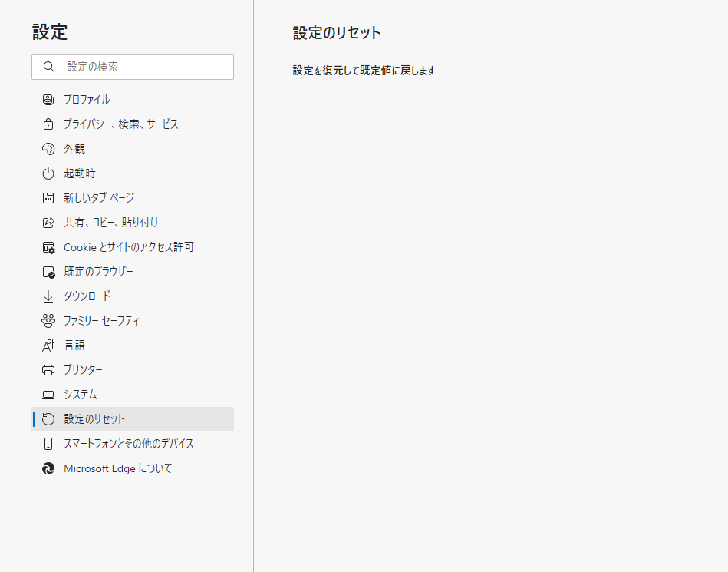Click the 言語 translate icon

click(48, 345)
